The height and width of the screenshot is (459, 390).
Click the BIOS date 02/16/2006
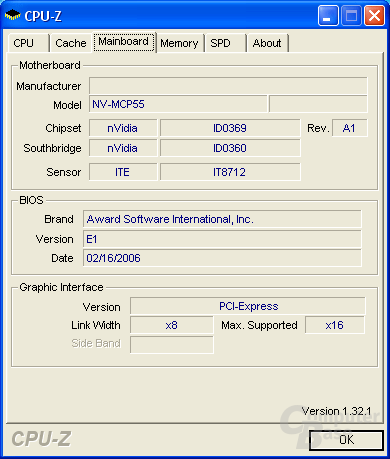[222, 258]
